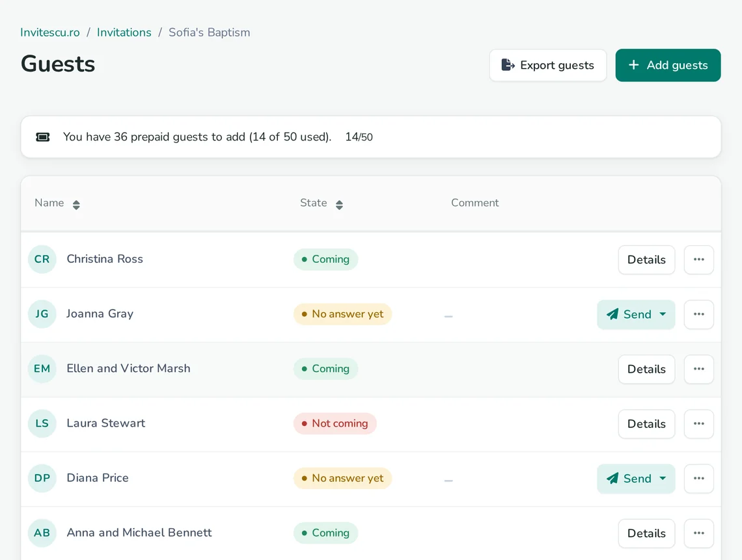742x560 pixels.
Task: Click the name Laura Stewart
Action: (105, 423)
